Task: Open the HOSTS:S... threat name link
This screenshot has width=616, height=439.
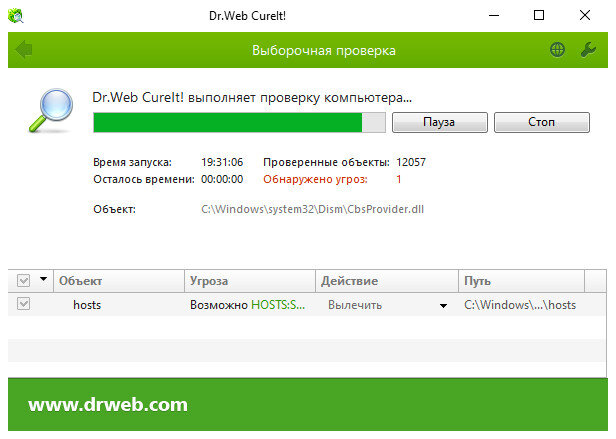Action: point(278,305)
